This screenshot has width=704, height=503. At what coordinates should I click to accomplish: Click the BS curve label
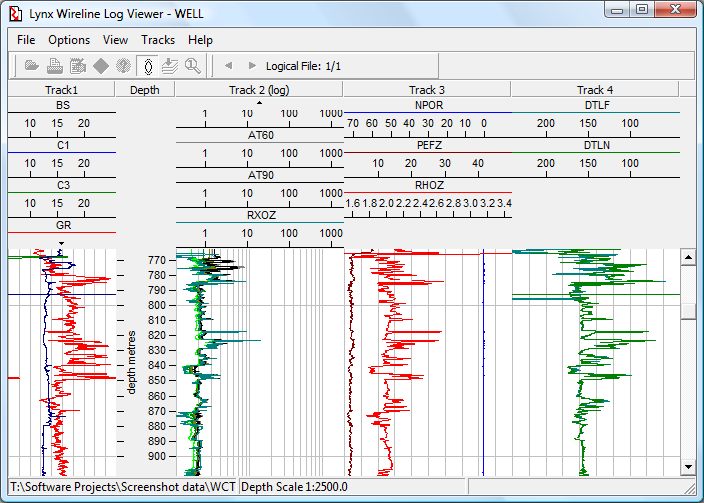coord(63,105)
